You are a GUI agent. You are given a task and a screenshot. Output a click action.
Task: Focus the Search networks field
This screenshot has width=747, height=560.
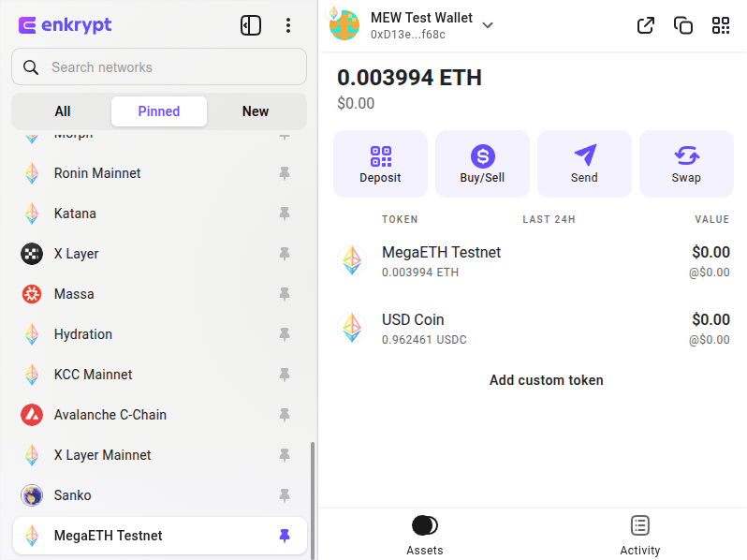click(x=159, y=66)
